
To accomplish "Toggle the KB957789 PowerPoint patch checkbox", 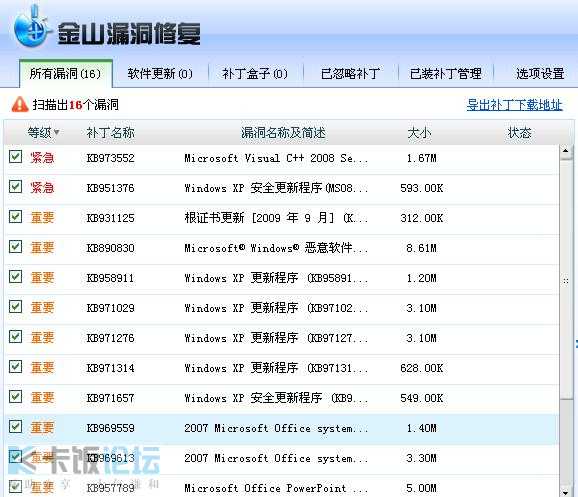I will click(x=15, y=487).
